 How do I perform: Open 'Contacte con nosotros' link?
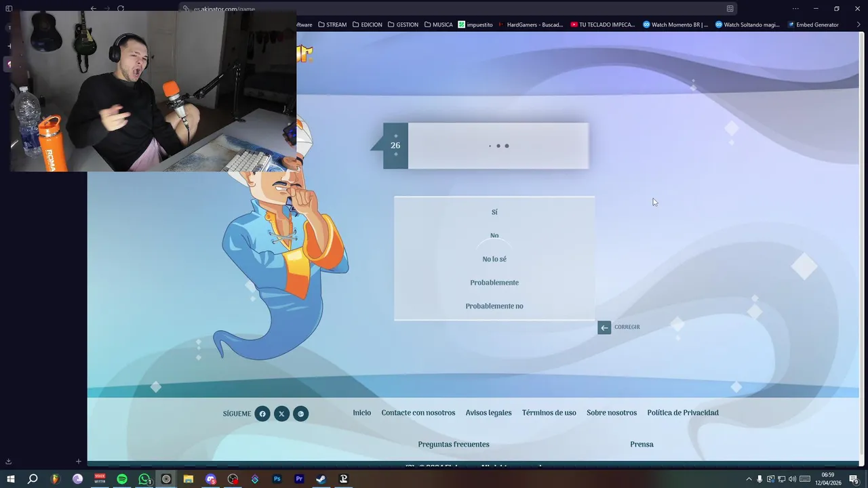point(418,413)
